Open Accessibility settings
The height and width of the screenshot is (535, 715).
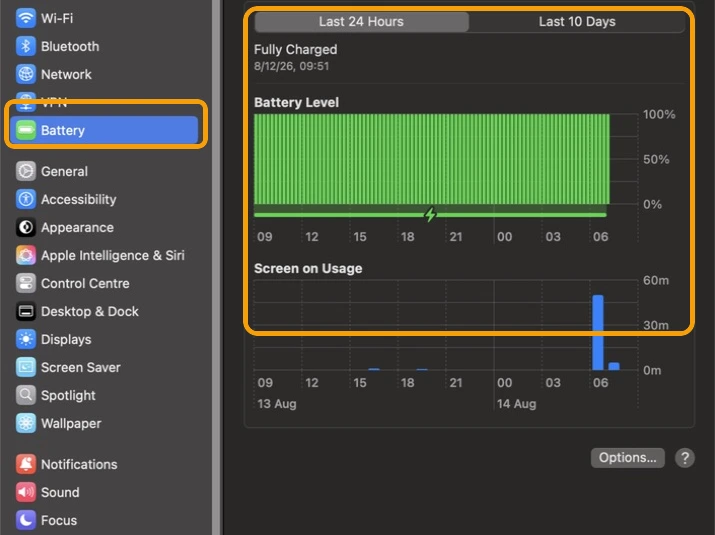(x=104, y=199)
